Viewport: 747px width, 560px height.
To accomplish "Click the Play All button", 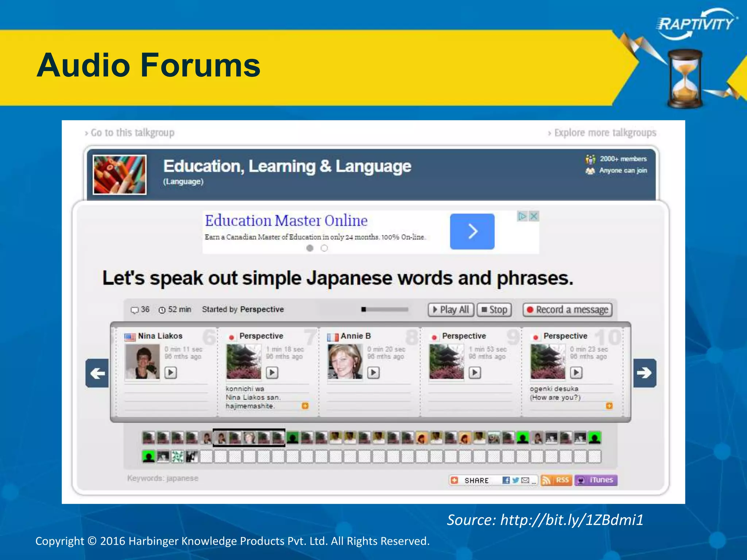I will 451,310.
